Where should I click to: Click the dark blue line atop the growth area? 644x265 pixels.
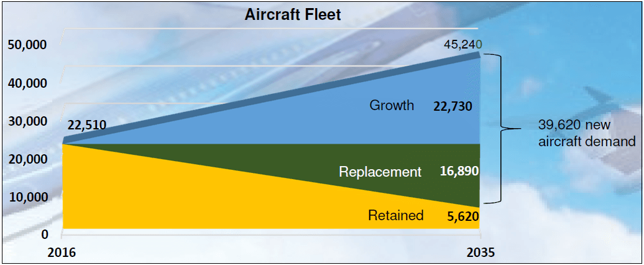(x=280, y=100)
